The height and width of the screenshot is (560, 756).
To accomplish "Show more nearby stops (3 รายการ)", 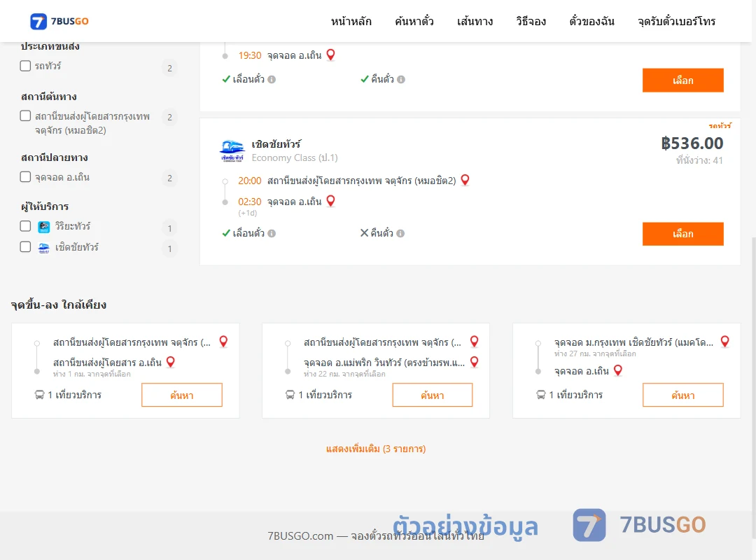I will (376, 449).
